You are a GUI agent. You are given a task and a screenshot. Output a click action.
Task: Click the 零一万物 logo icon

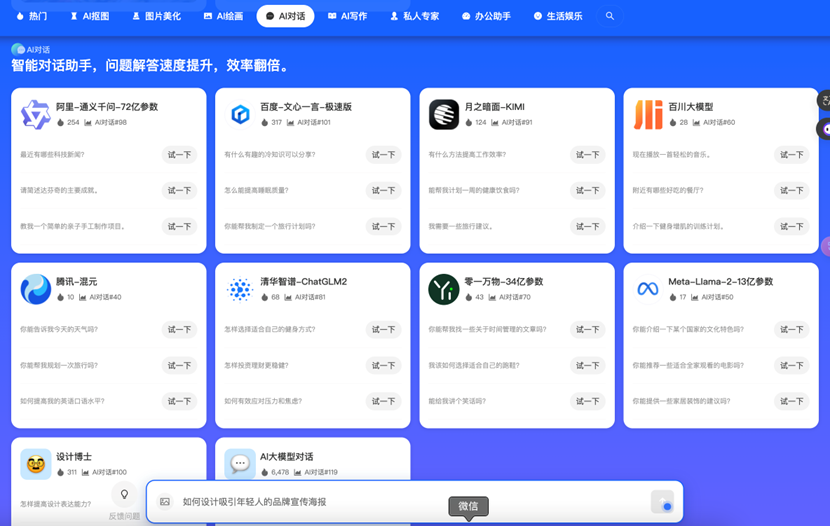tap(444, 289)
